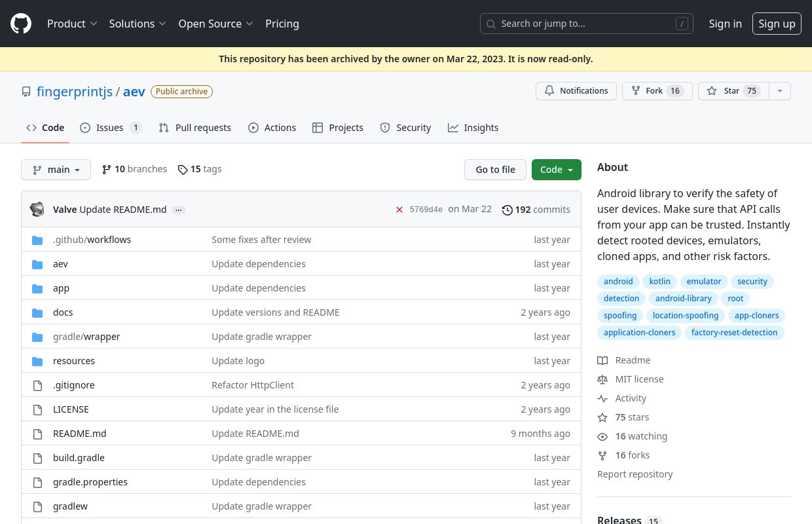Click the emulator topic tag

704,282
